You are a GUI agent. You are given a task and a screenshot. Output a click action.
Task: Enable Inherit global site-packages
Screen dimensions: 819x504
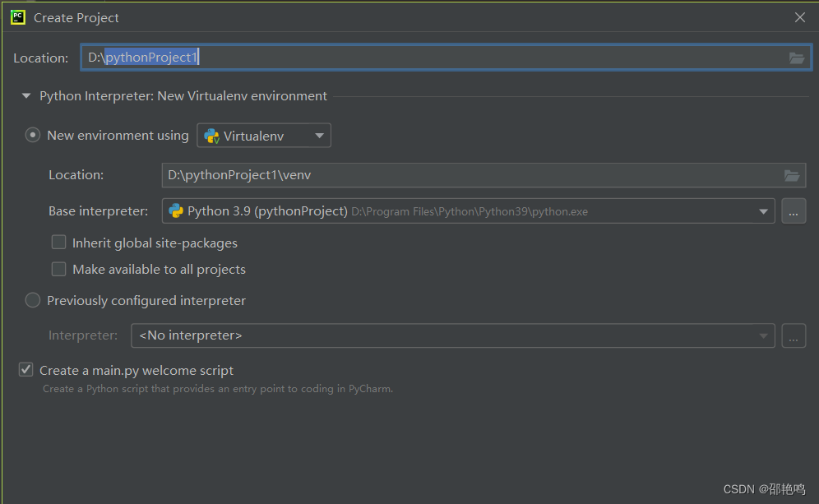pos(58,242)
